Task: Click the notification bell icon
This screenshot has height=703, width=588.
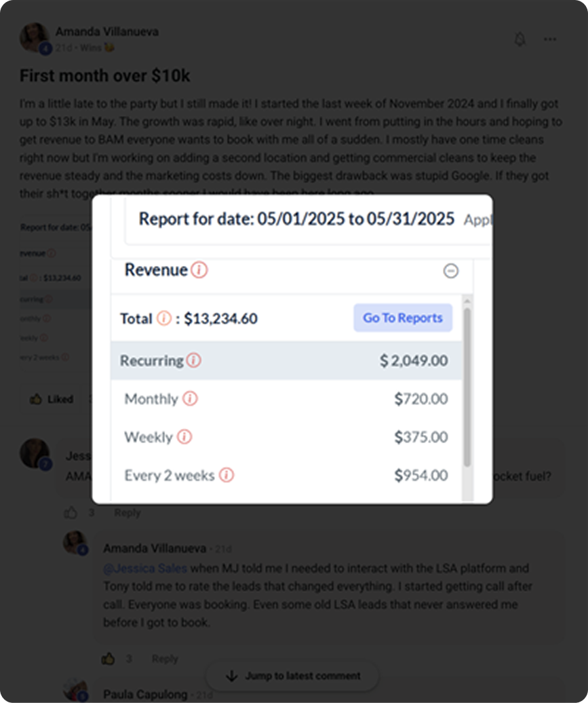Action: [x=520, y=39]
